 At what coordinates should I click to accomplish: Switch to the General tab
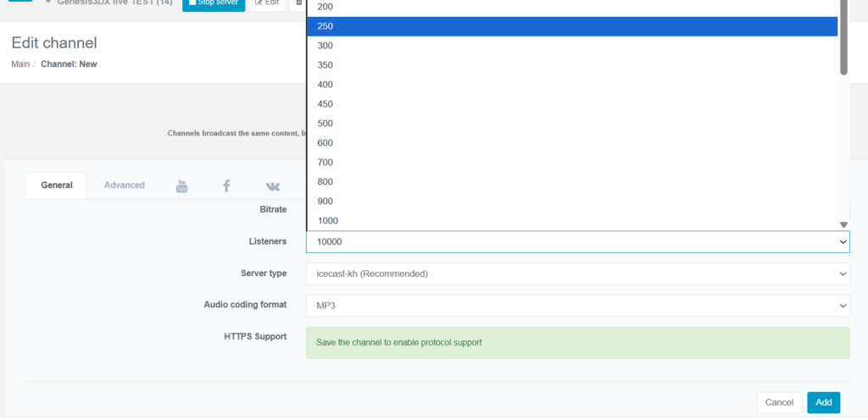tap(57, 185)
